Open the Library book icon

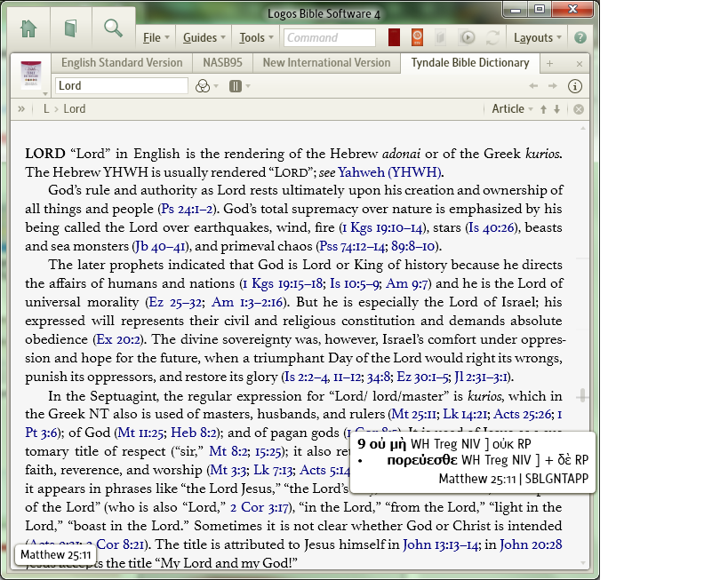pos(70,28)
